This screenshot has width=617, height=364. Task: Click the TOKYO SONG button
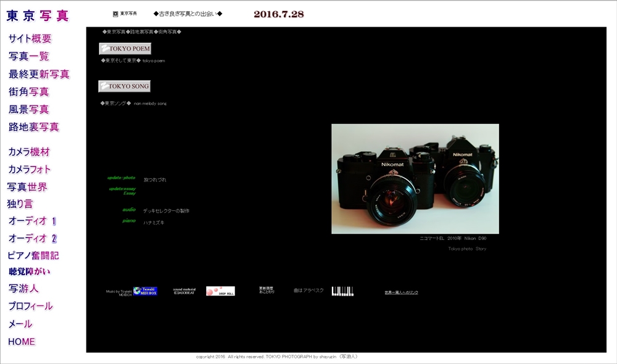pyautogui.click(x=125, y=86)
